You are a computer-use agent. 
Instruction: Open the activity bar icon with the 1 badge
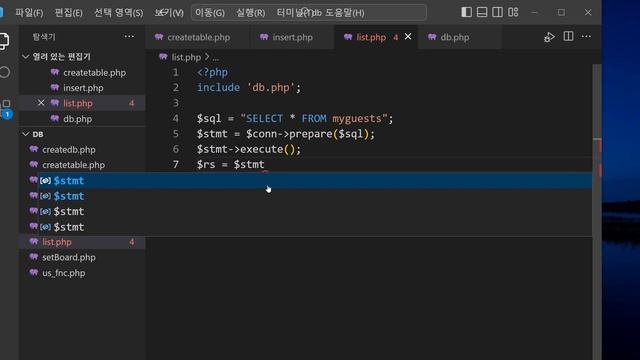coord(6,109)
